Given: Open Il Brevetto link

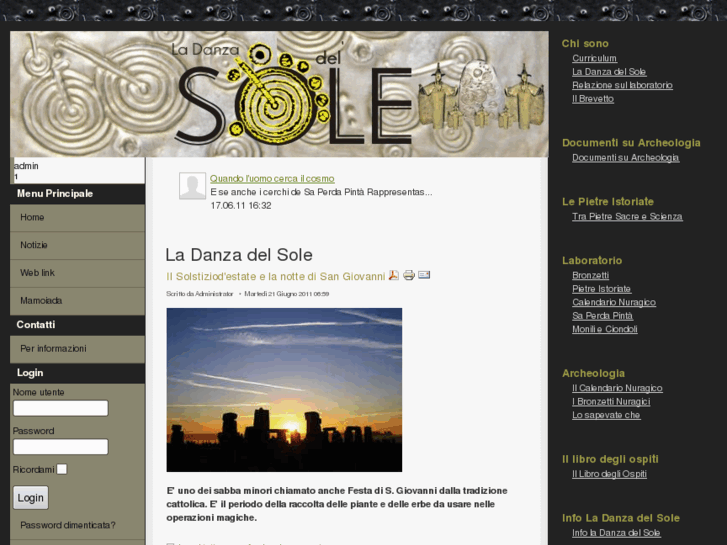Looking at the screenshot, I should tap(593, 99).
